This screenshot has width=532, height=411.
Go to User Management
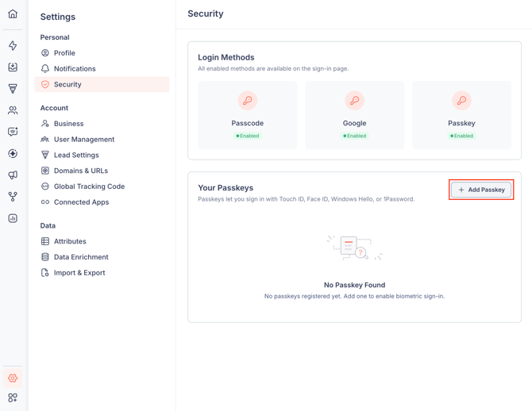pyautogui.click(x=83, y=140)
